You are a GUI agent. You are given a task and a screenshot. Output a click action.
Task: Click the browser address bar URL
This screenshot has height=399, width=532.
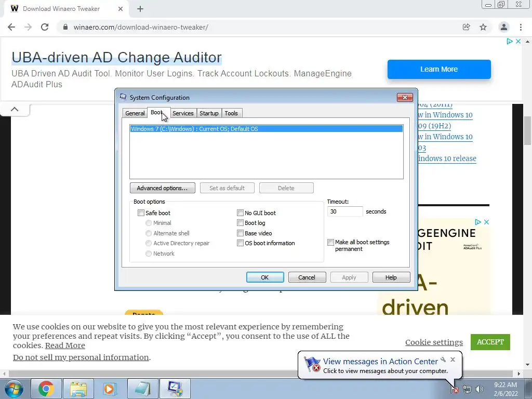(141, 27)
